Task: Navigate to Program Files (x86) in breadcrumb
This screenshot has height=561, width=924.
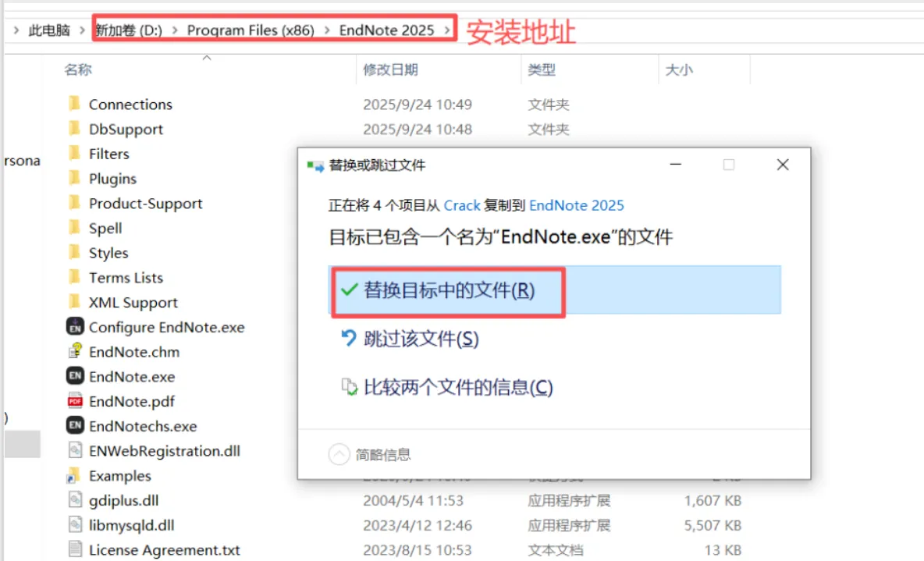Action: tap(251, 30)
